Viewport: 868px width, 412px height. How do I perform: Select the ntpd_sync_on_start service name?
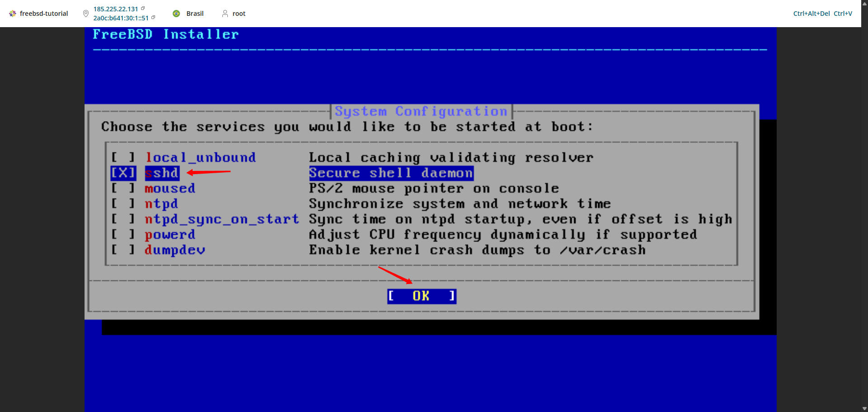point(222,219)
